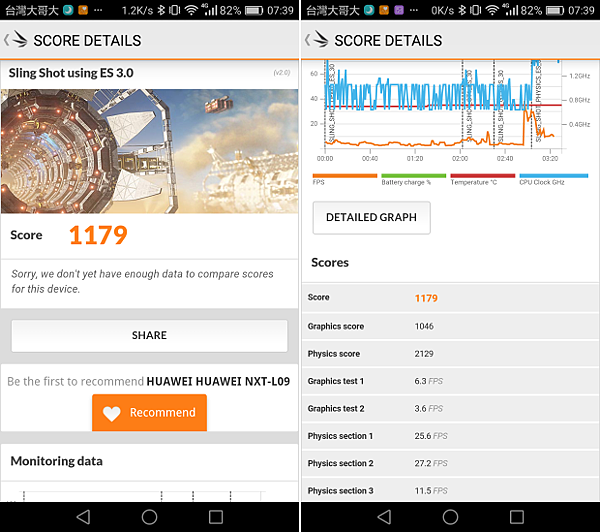Tap the green Battery charge legend bar
This screenshot has width=600, height=532.
[414, 176]
